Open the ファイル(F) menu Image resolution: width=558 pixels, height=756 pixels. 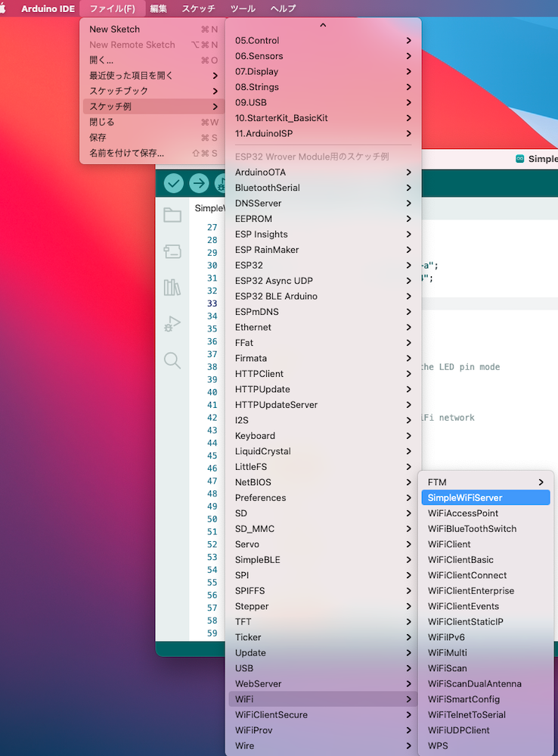[112, 8]
